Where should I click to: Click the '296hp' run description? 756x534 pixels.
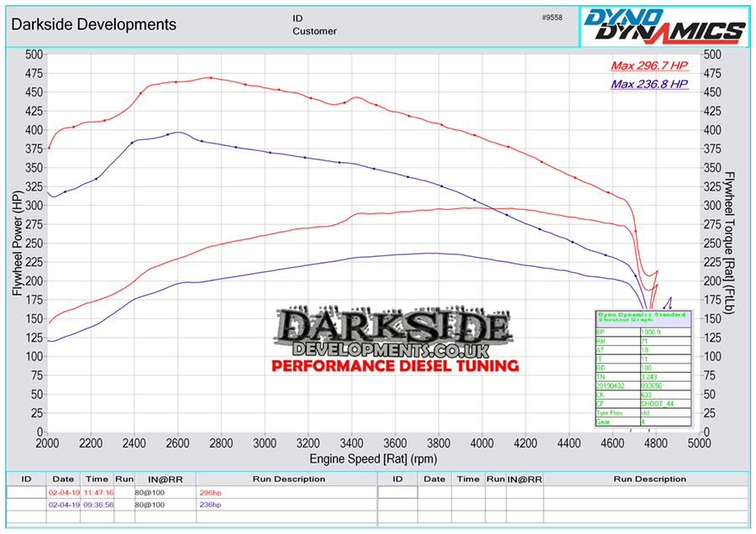tap(210, 493)
